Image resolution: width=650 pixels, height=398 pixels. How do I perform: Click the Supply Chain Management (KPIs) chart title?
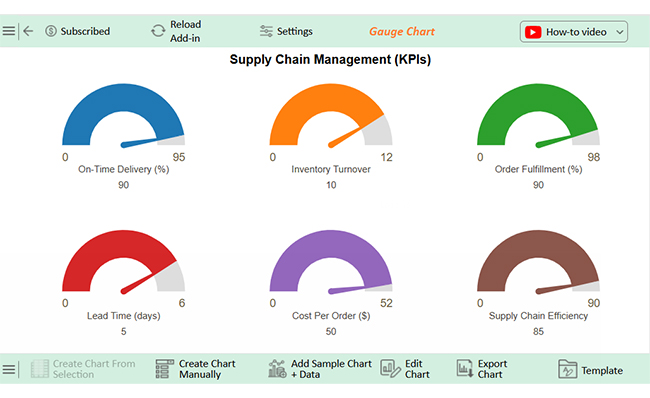[x=330, y=59]
